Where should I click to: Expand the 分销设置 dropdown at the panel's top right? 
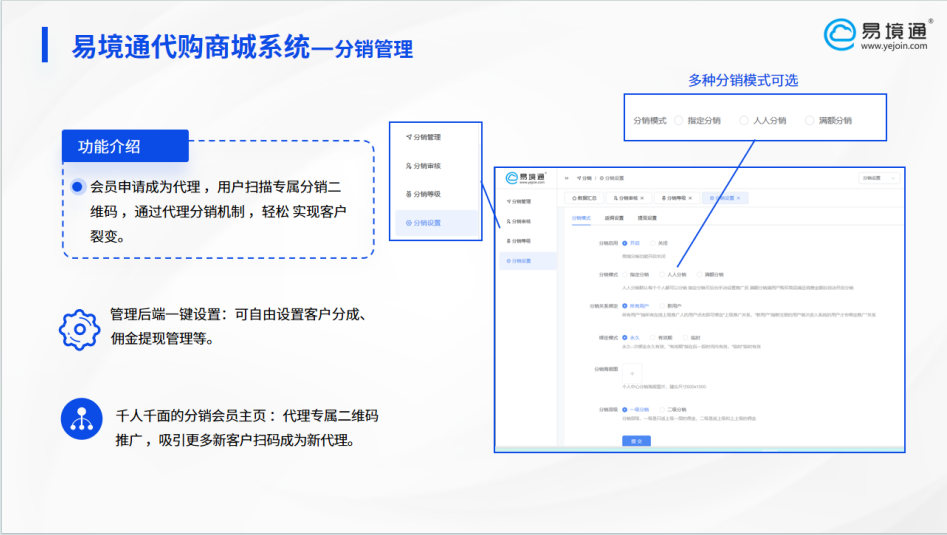pyautogui.click(x=879, y=178)
